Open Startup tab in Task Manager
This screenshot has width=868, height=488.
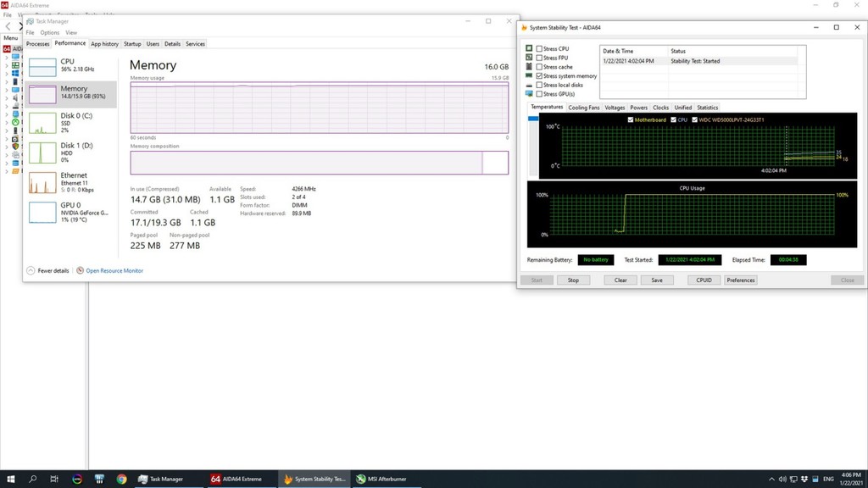(x=132, y=44)
